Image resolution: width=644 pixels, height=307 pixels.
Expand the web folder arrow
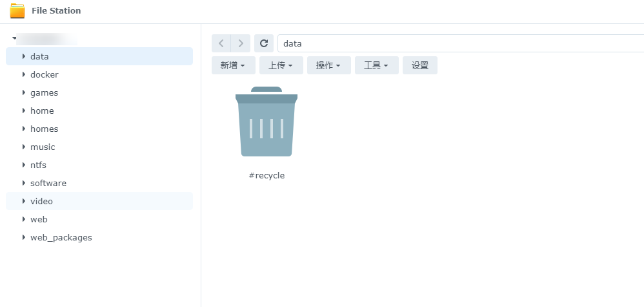pyautogui.click(x=24, y=219)
